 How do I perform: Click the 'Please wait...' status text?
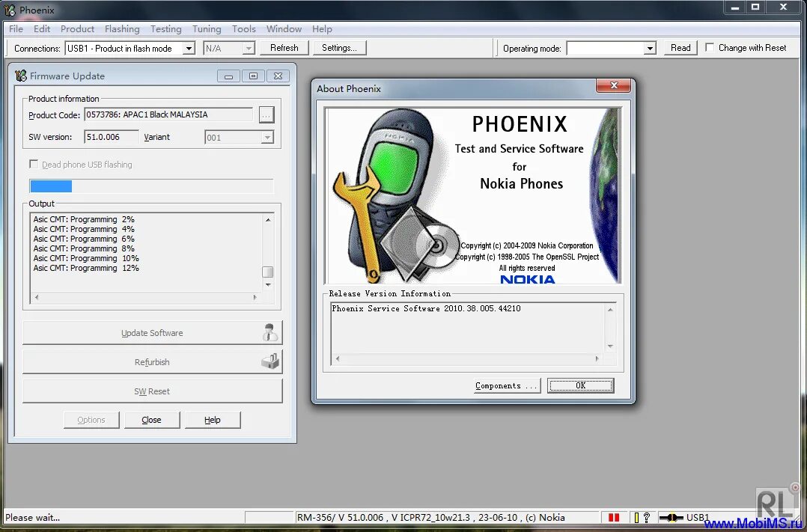pyautogui.click(x=32, y=518)
